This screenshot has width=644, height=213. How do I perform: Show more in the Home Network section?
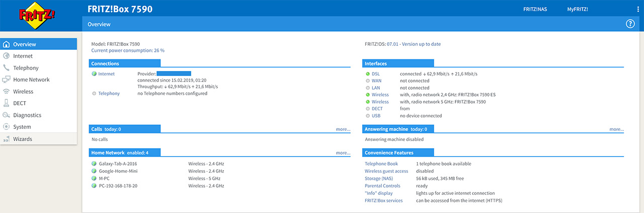coord(343,153)
